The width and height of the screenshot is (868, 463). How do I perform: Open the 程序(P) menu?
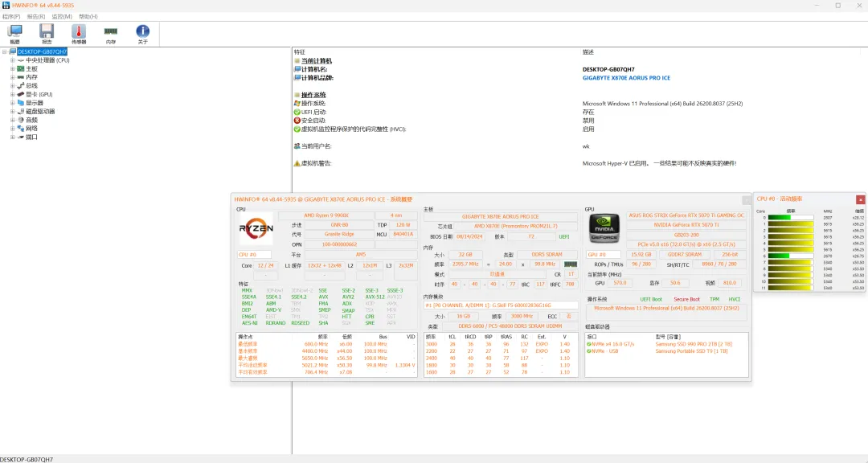coord(11,17)
